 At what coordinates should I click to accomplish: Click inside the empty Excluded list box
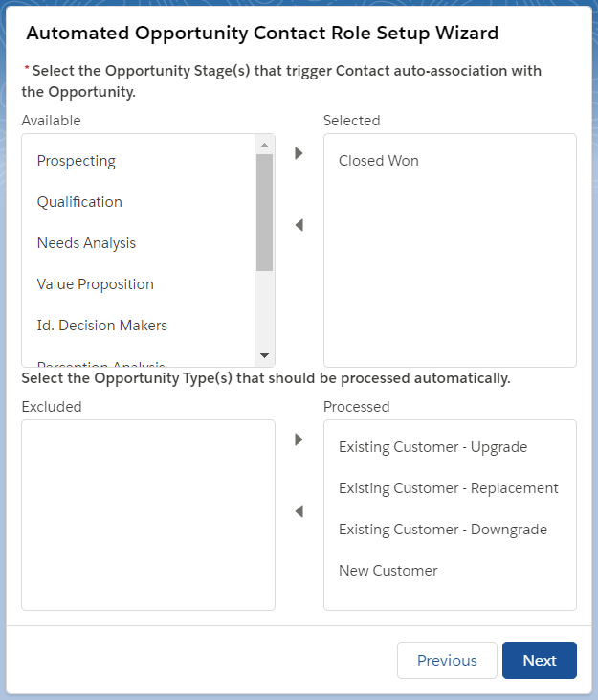tap(147, 515)
